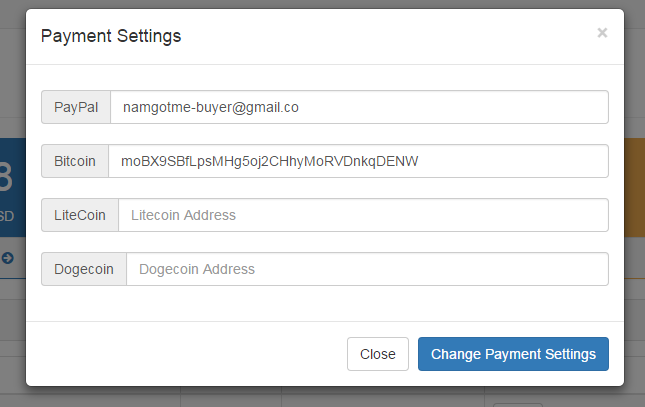The image size is (645, 407).
Task: Click the Payment Settings dialog title
Action: tap(110, 36)
